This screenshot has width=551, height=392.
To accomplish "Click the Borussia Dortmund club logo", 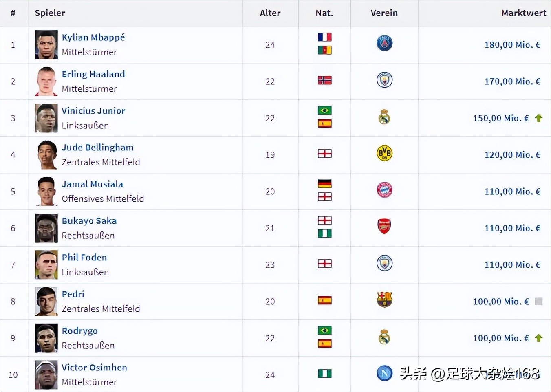I will coord(384,154).
